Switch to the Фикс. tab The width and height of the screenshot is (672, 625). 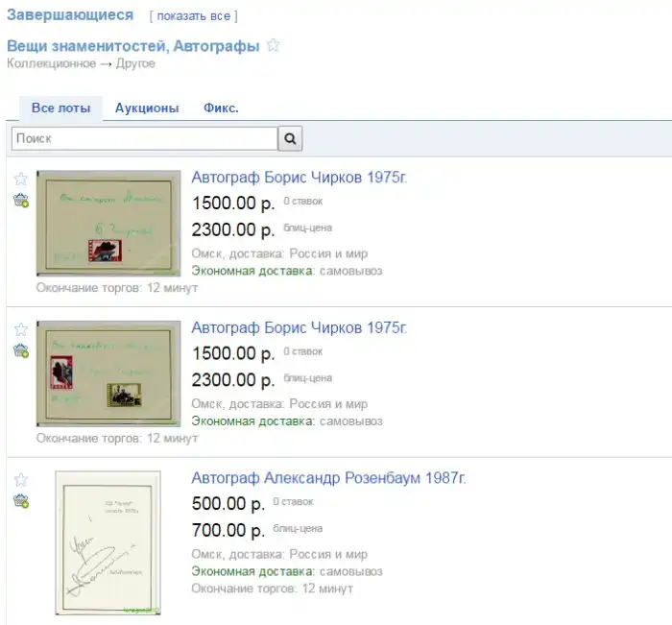pos(221,108)
